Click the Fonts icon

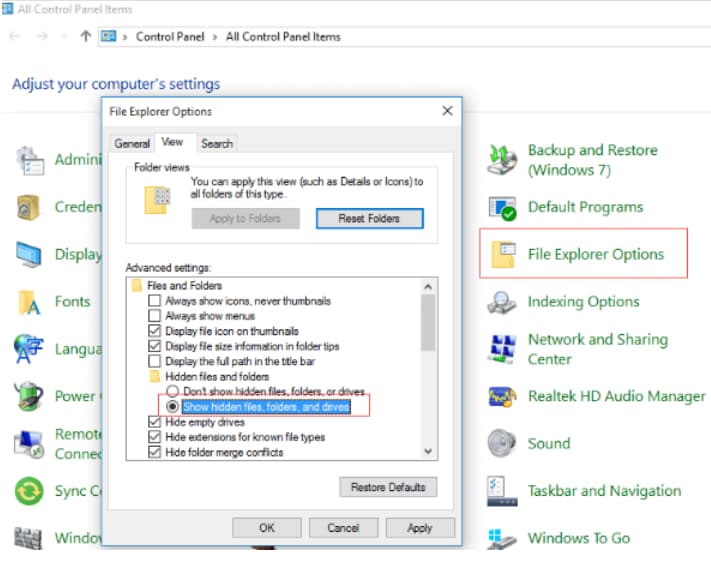click(x=29, y=302)
